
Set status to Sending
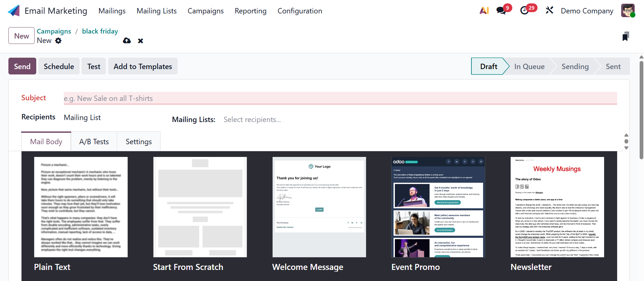click(x=575, y=66)
